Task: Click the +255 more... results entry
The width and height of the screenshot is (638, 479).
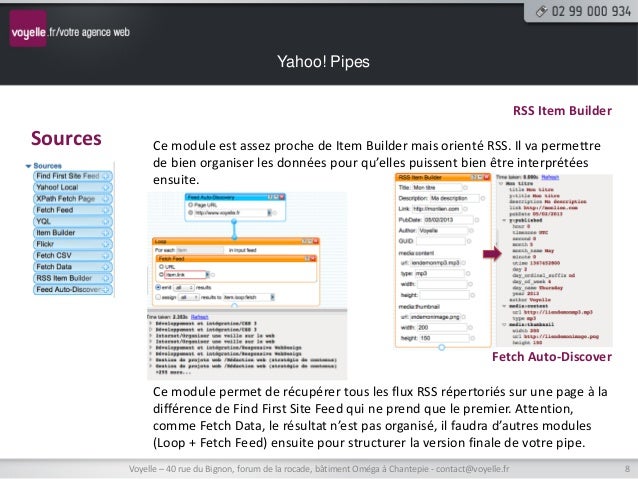Action: click(173, 372)
